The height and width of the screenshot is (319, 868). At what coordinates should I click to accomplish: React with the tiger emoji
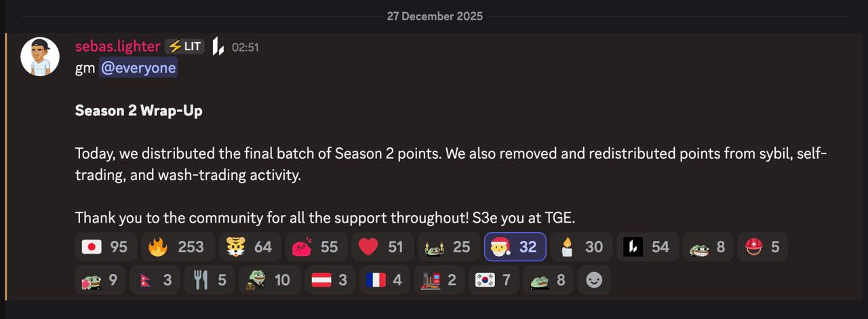[250, 247]
